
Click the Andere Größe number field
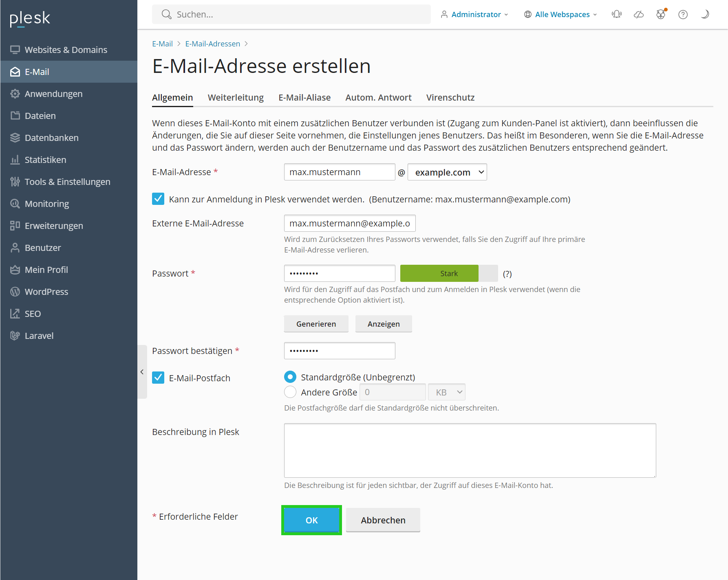click(393, 392)
